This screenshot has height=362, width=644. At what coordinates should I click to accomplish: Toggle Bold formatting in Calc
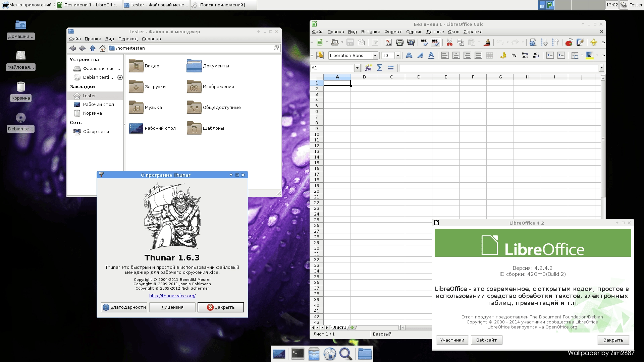tap(409, 55)
